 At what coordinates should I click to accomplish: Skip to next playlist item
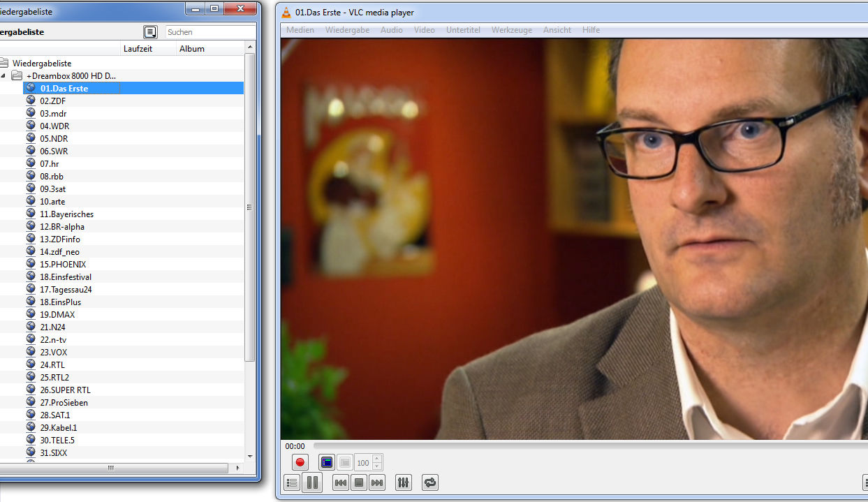coord(377,482)
